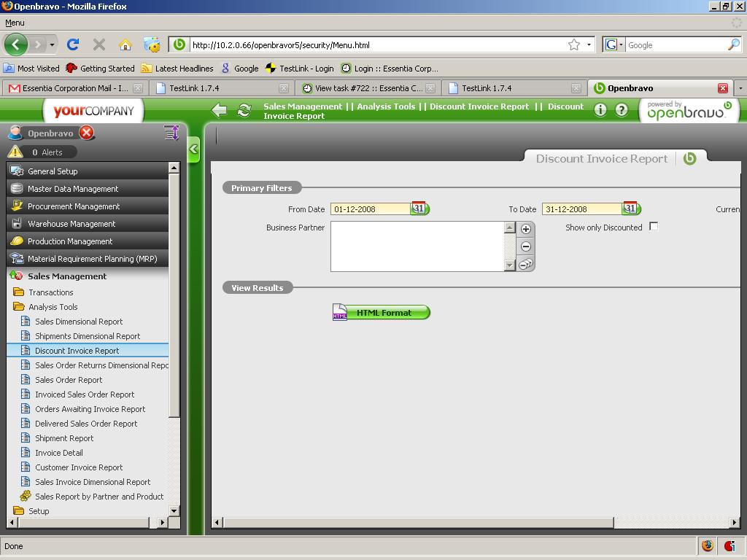Click the HTML Format button
Screen dimensions: 747x560
[383, 313]
